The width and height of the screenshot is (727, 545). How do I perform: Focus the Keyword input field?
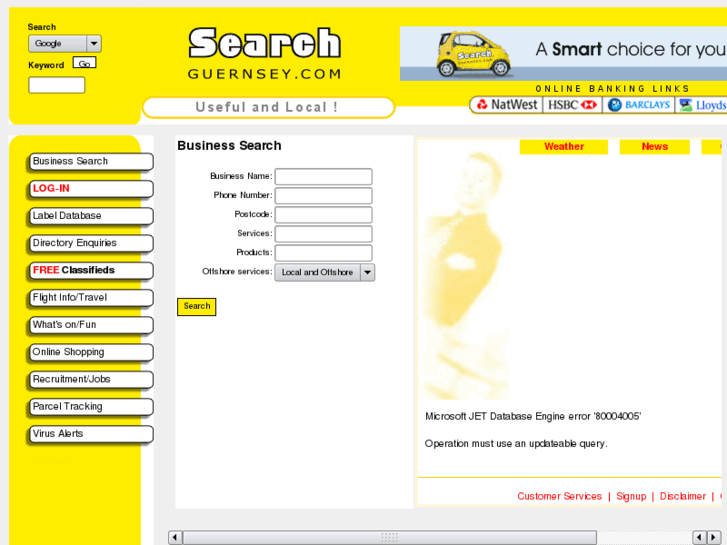pyautogui.click(x=57, y=85)
